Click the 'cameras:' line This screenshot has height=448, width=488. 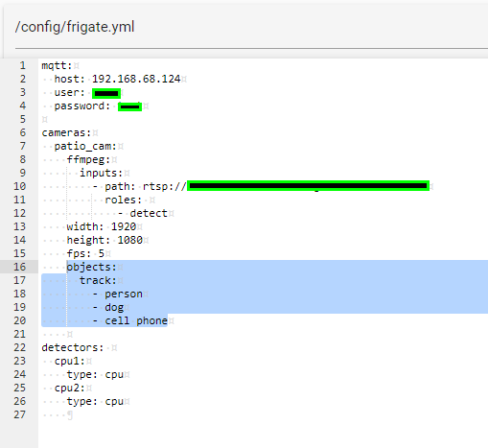click(66, 132)
